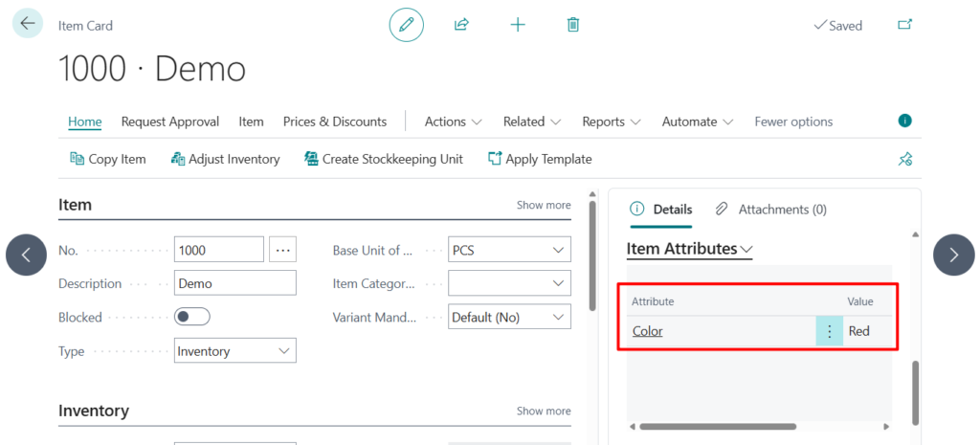
Task: Click the share icon
Action: pyautogui.click(x=461, y=25)
